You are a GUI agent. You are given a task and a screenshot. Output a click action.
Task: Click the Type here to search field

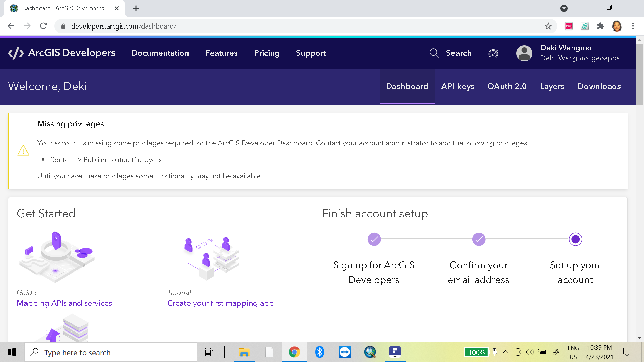111,352
